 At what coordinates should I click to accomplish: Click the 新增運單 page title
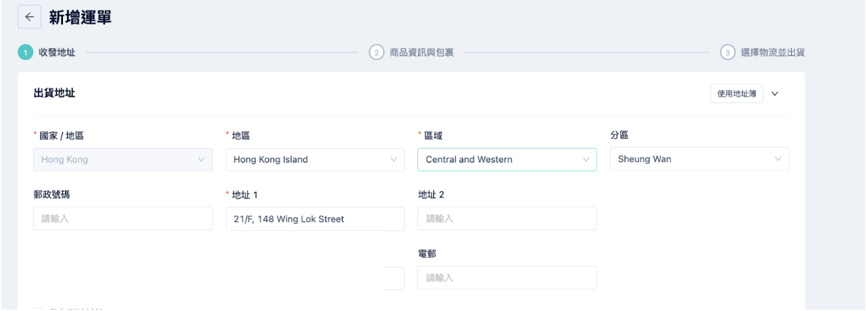pos(81,18)
